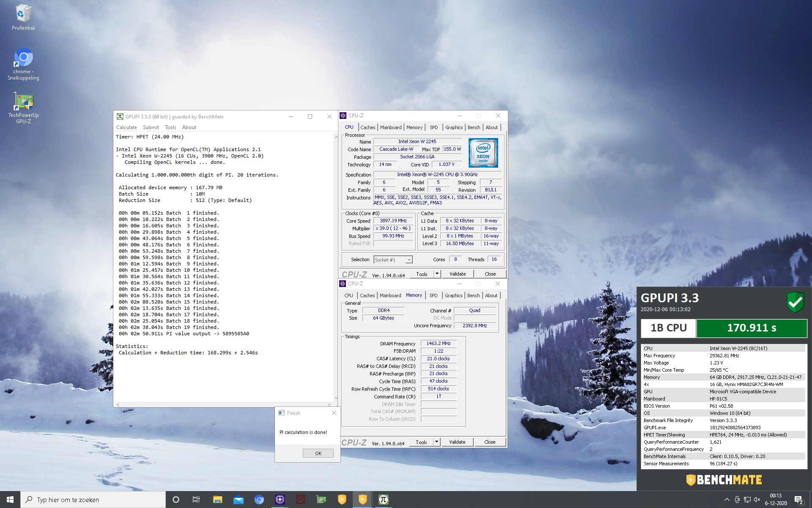Open Cortana circle on taskbar
Screen dimensions: 812x508
coord(176,500)
